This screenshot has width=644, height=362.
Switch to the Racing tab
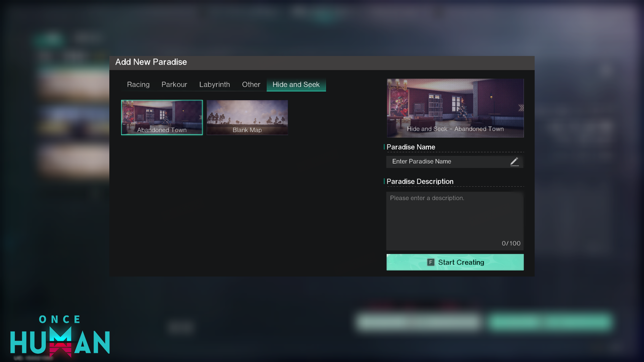[138, 84]
